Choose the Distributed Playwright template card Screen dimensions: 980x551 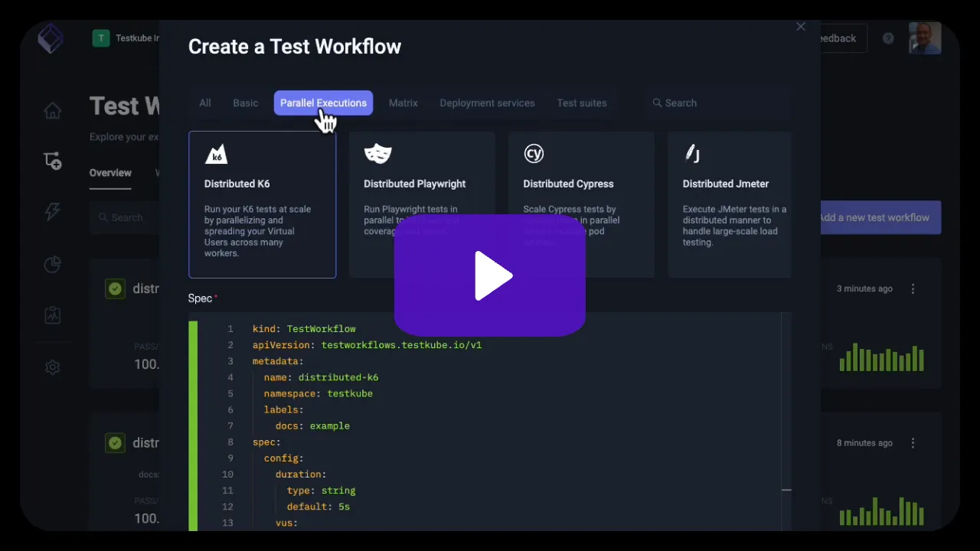point(422,204)
